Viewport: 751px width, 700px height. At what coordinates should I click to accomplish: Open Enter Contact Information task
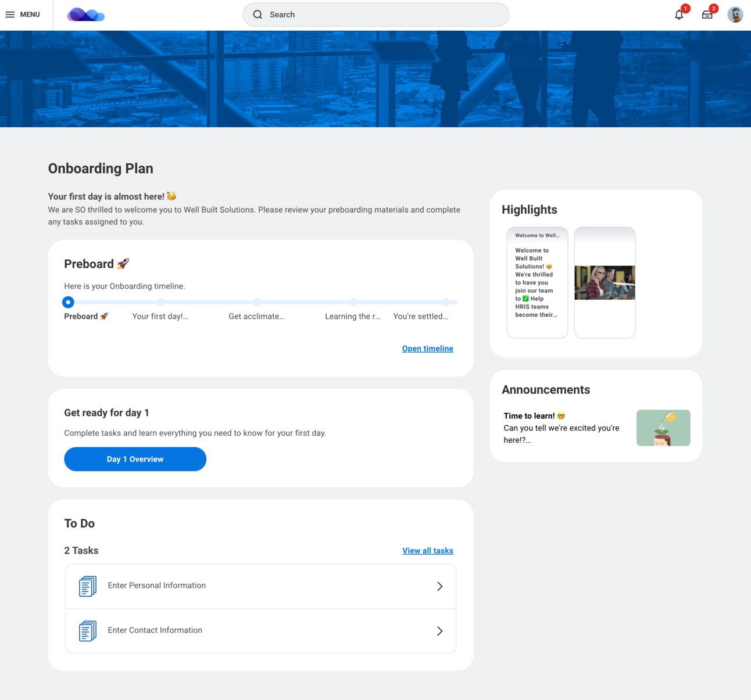click(x=260, y=631)
